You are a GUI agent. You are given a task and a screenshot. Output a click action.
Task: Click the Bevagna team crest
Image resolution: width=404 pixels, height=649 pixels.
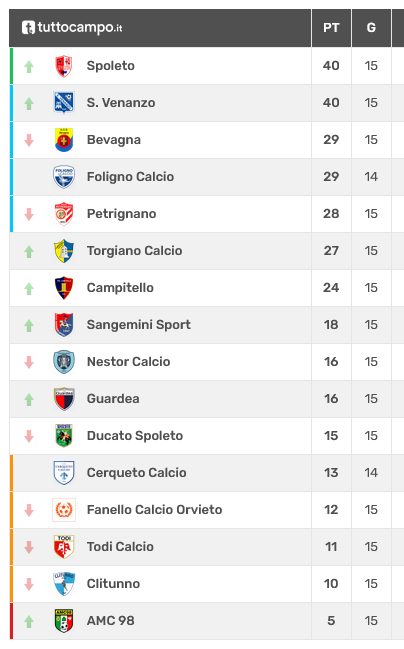64,140
